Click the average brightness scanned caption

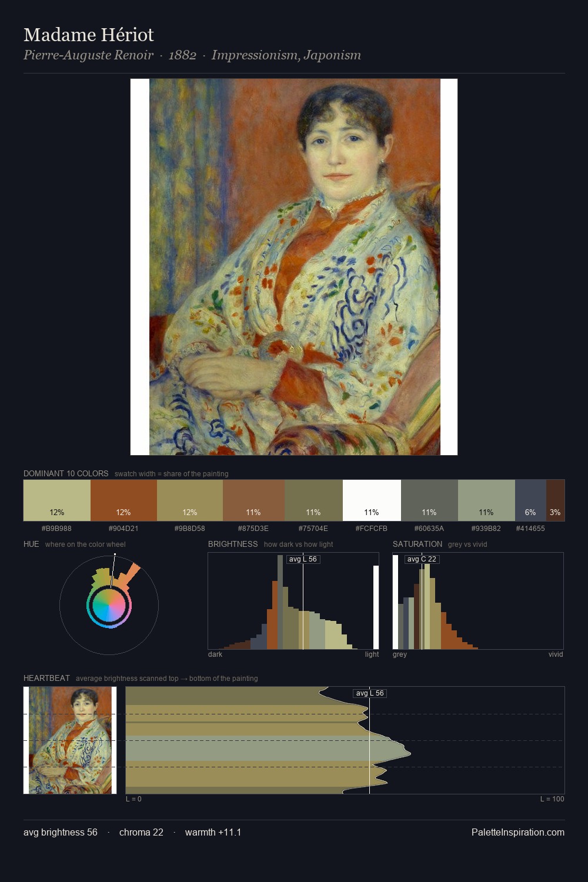(x=167, y=679)
